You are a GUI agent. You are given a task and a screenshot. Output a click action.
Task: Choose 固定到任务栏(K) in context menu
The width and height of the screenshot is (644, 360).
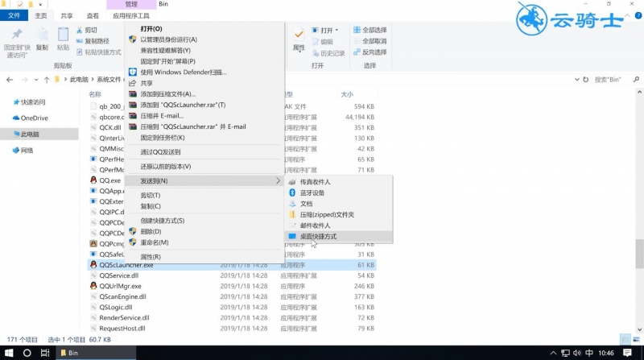[x=204, y=137]
